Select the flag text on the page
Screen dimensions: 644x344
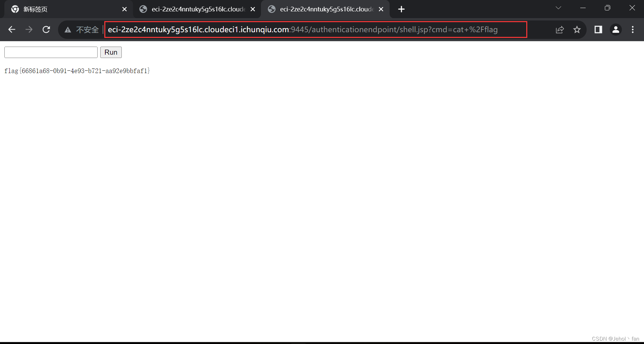[76, 71]
